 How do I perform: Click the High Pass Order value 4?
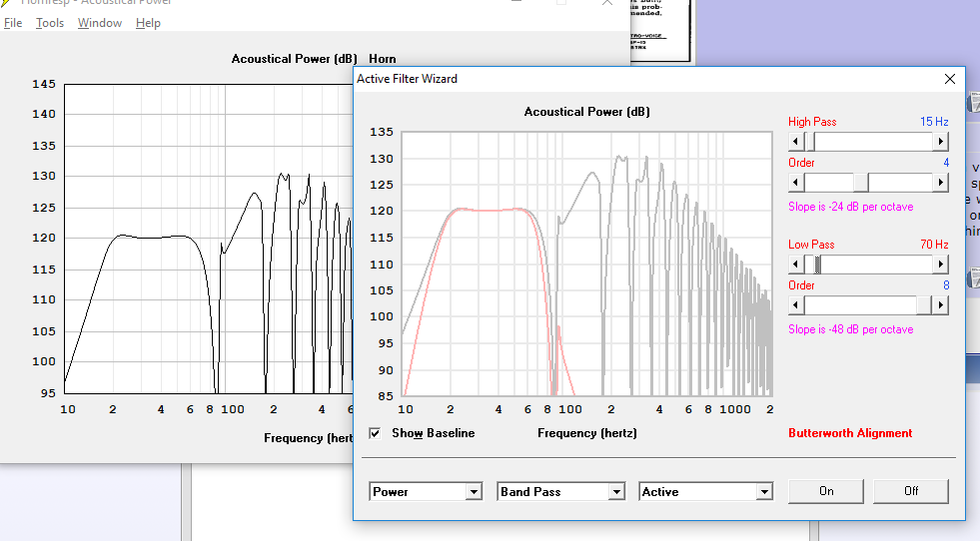pos(946,163)
